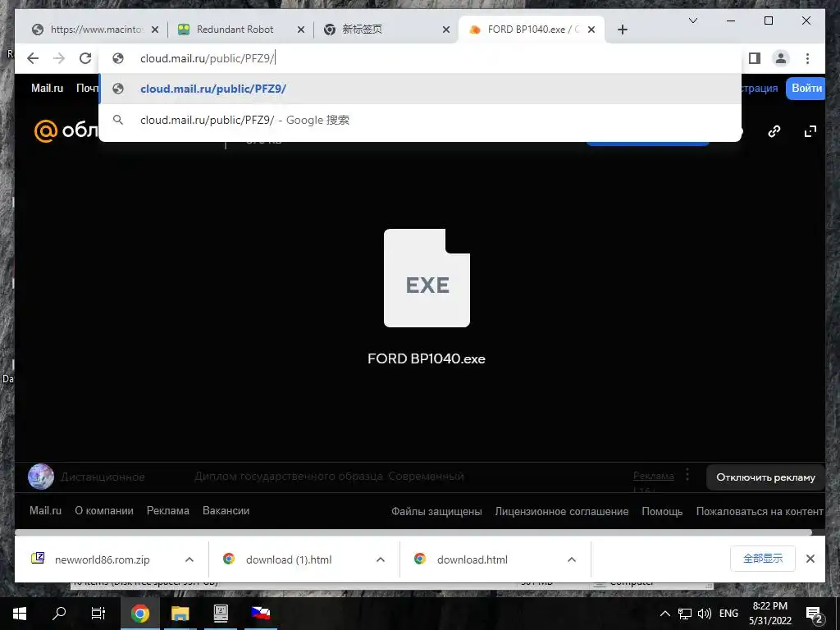The image size is (840, 630).
Task: Open ad options three-dot icon
Action: tap(687, 475)
